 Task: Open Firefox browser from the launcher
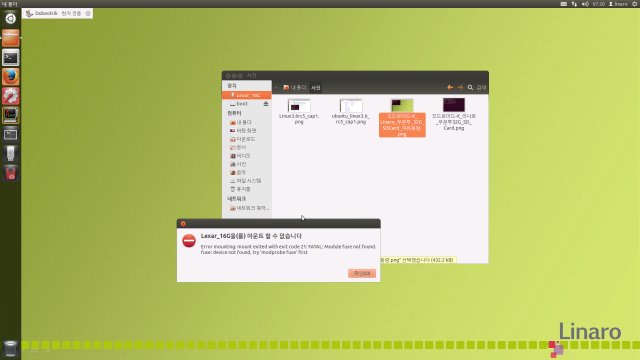point(11,77)
